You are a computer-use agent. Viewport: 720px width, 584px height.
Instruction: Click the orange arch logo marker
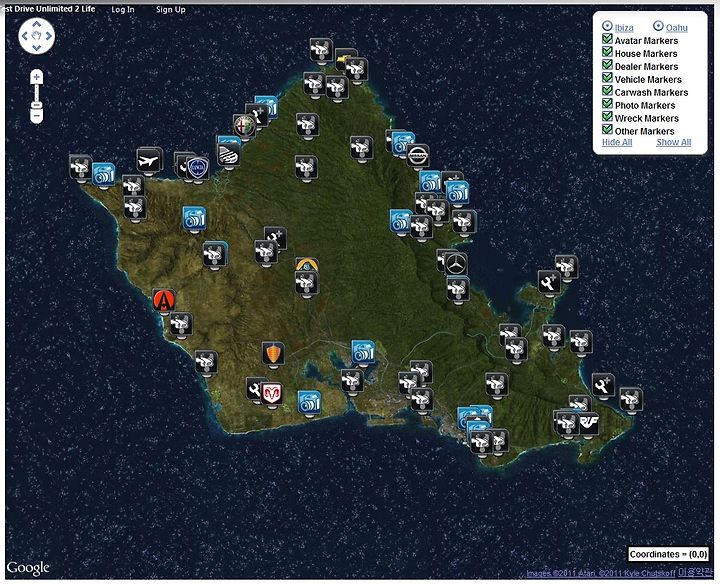pos(307,264)
